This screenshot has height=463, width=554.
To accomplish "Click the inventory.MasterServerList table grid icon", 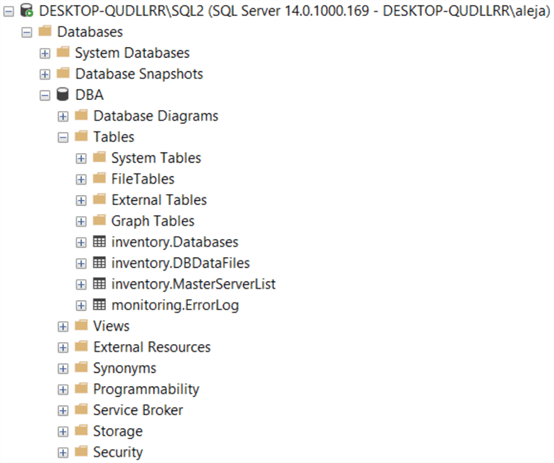I will [x=99, y=283].
